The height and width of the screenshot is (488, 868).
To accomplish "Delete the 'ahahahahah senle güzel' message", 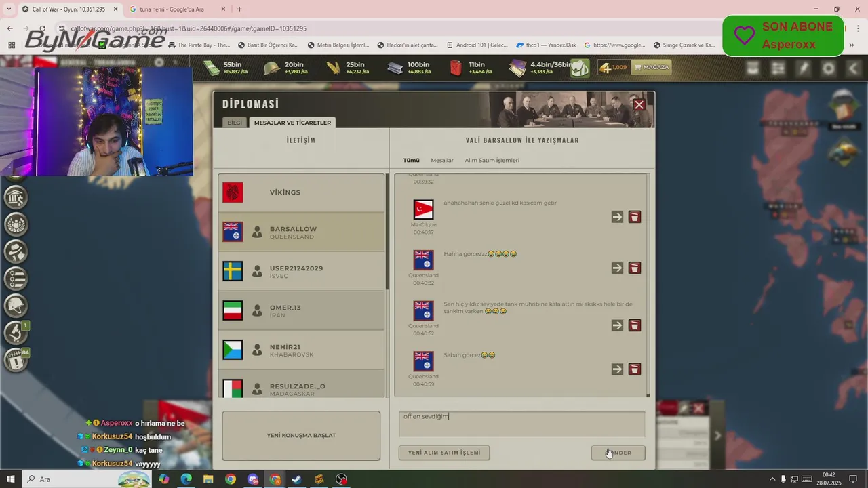I will point(635,217).
